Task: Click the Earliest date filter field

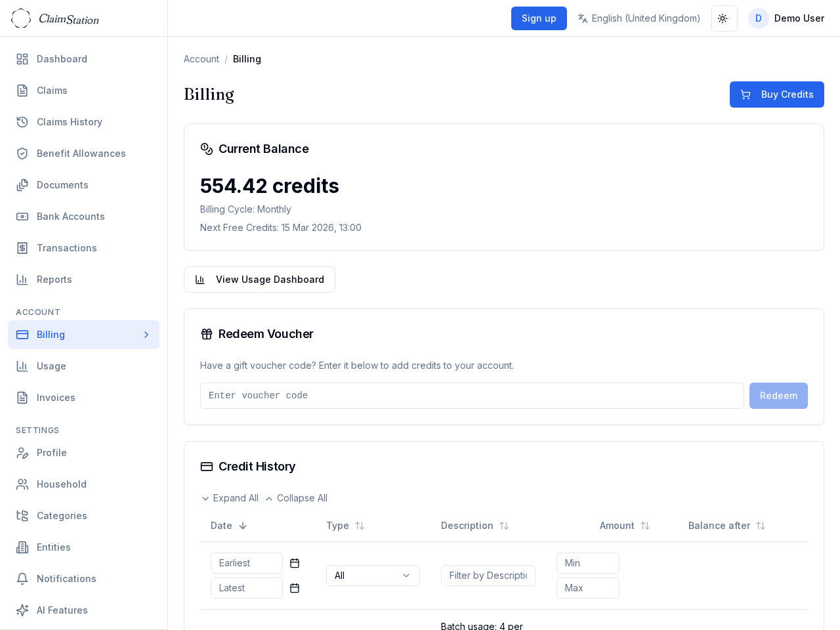Action: point(247,563)
